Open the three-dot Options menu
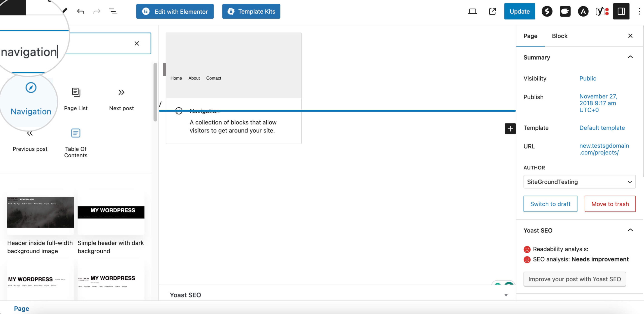The width and height of the screenshot is (644, 314). point(639,11)
